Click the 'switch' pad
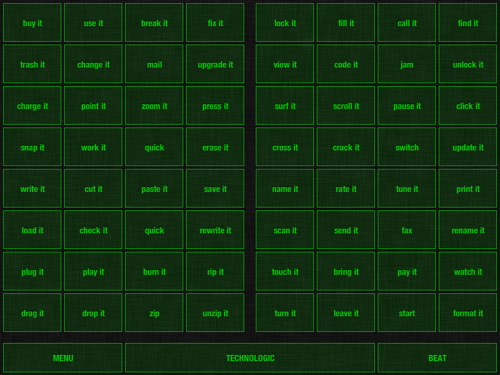 407,147
